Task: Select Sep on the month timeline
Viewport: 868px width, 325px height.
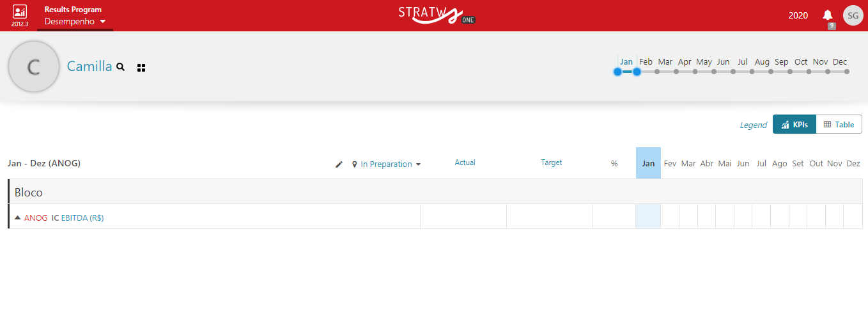Action: tap(782, 62)
